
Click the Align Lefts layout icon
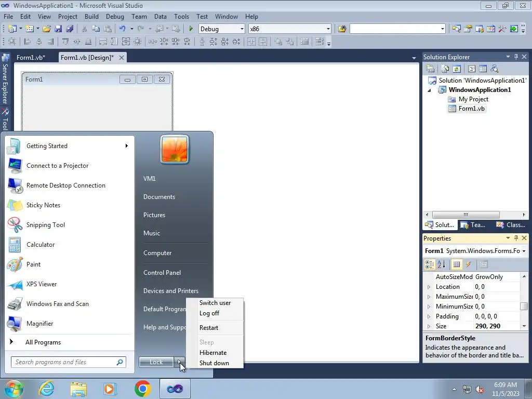pos(28,42)
